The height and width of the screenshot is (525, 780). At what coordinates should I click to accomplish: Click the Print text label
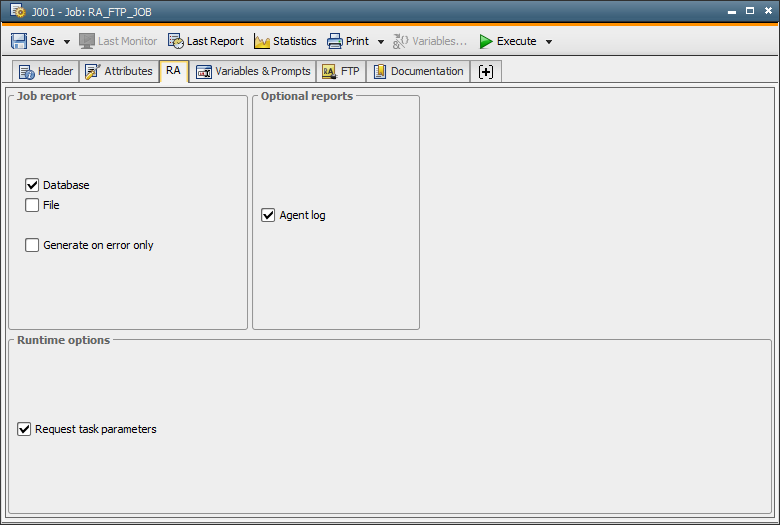357,41
